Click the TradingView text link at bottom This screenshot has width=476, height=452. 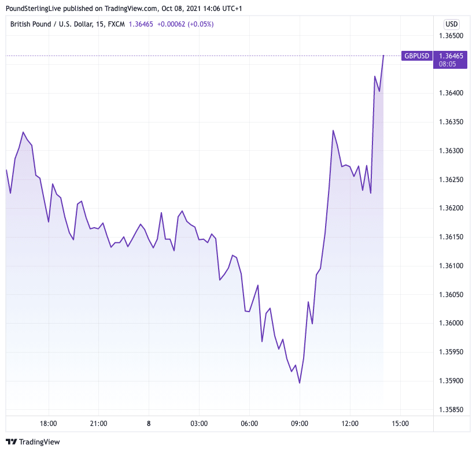click(x=39, y=442)
